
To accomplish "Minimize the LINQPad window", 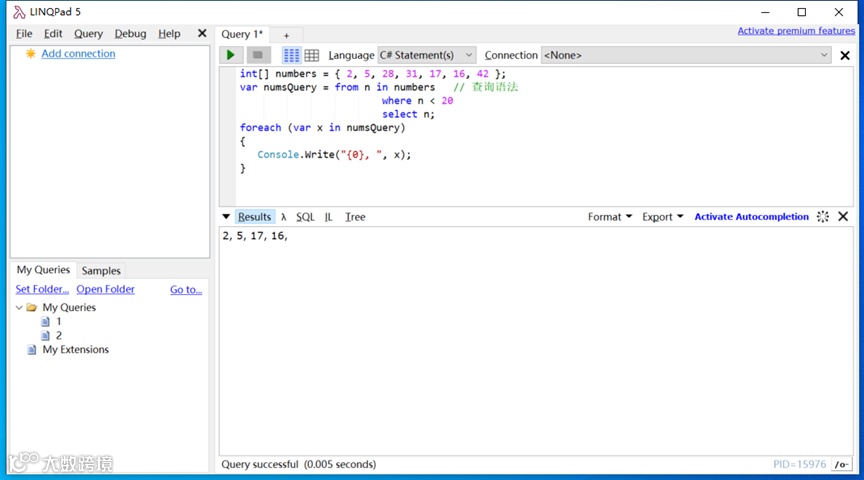I will (x=765, y=12).
